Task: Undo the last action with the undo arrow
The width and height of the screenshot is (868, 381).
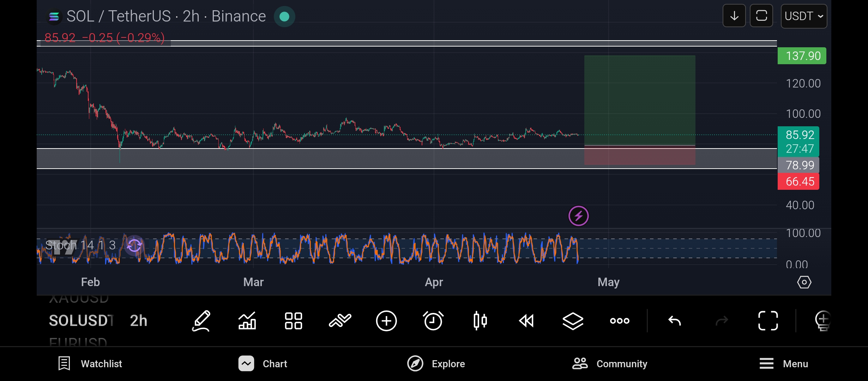Action: coord(675,321)
